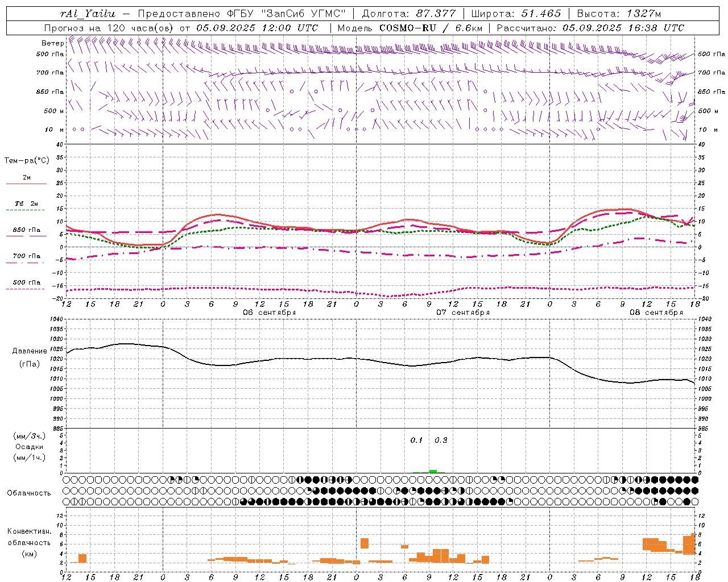Click the '(мм/1ч.)' precipitation unit label
728x582 pixels.
point(30,458)
